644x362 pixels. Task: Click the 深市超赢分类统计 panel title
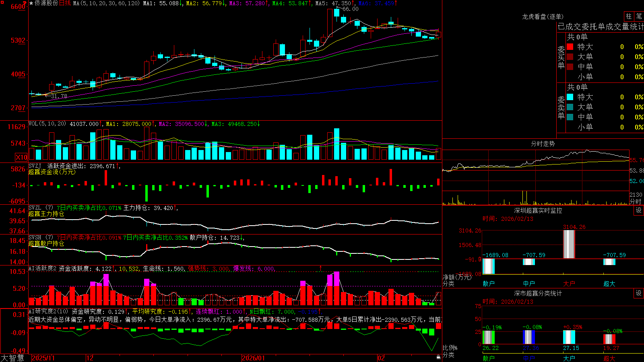pos(538,293)
